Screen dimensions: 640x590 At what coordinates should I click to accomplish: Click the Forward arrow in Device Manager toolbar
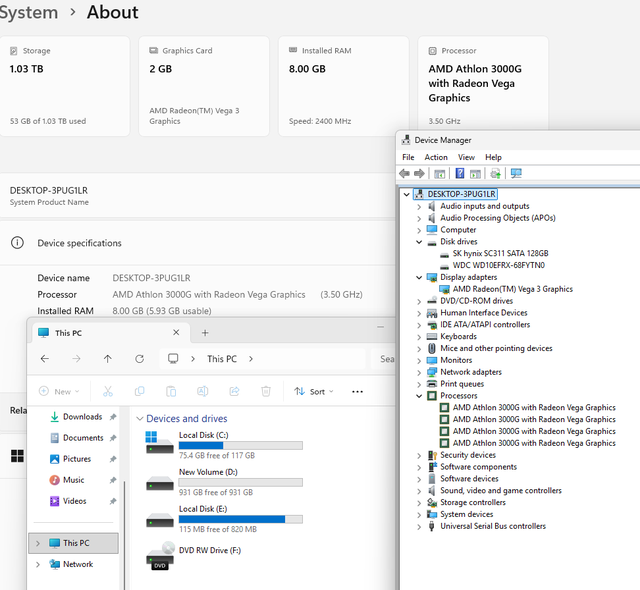pos(419,173)
